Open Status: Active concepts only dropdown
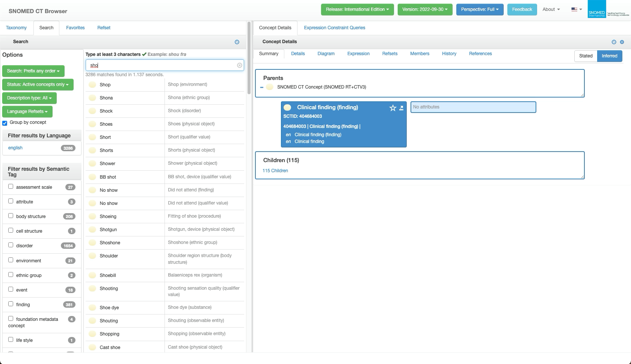631x364 pixels. 38,84
